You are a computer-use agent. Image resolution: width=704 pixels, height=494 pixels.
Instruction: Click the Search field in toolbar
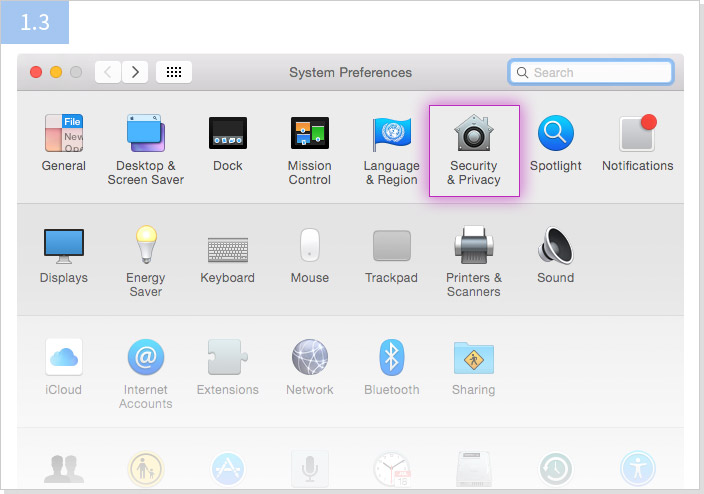[591, 72]
